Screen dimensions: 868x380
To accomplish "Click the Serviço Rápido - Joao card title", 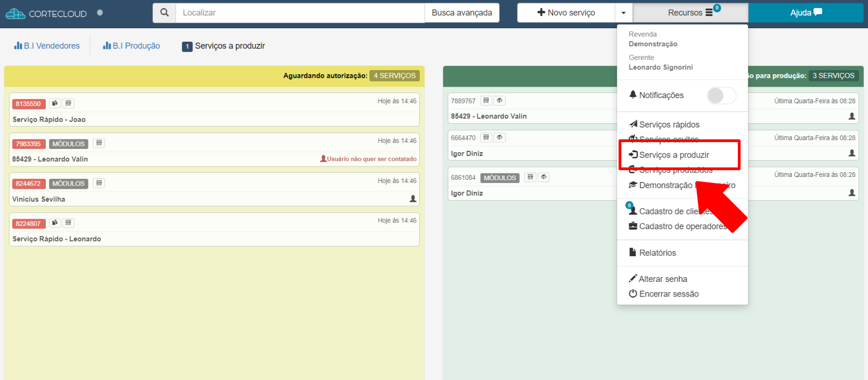I will tap(49, 120).
